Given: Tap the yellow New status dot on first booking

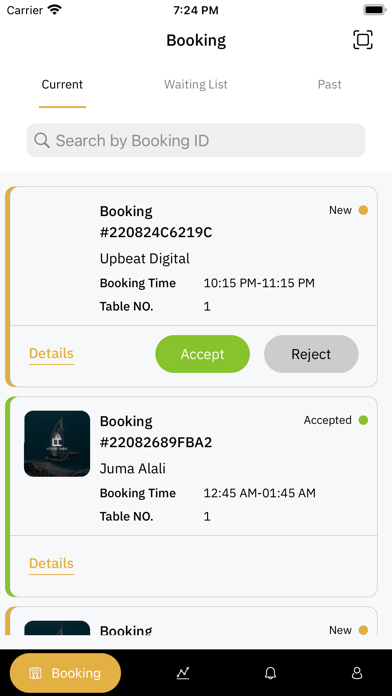Looking at the screenshot, I should [x=363, y=210].
